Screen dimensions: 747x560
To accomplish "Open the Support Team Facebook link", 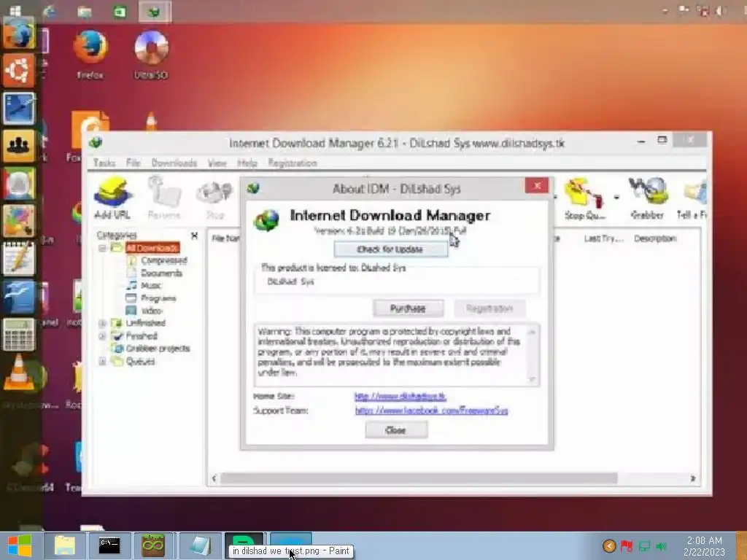I will (x=431, y=411).
